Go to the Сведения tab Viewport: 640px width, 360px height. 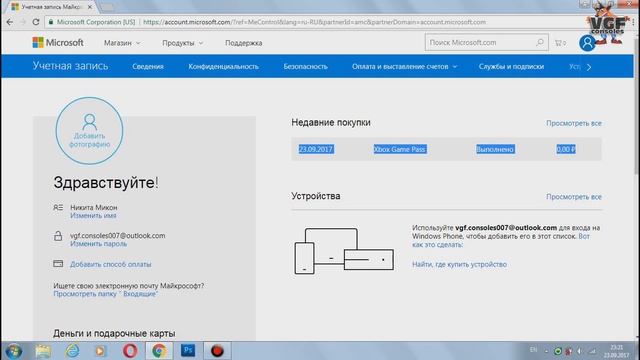pyautogui.click(x=148, y=67)
